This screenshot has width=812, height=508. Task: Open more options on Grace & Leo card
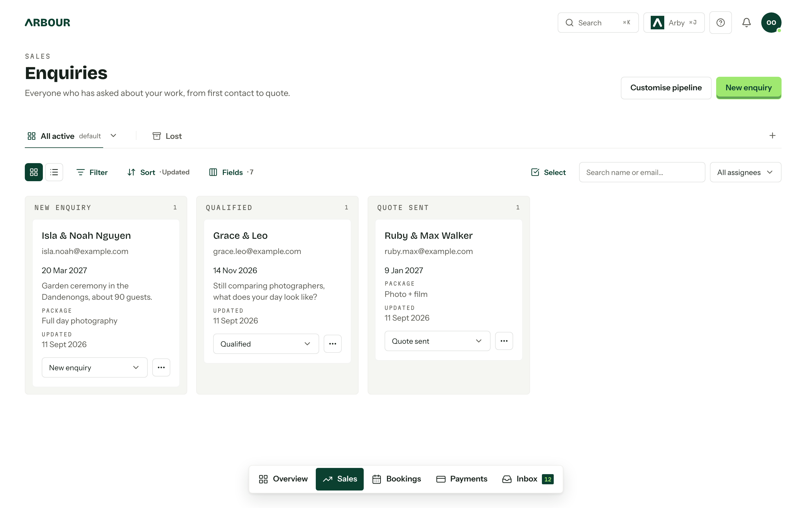[332, 344]
